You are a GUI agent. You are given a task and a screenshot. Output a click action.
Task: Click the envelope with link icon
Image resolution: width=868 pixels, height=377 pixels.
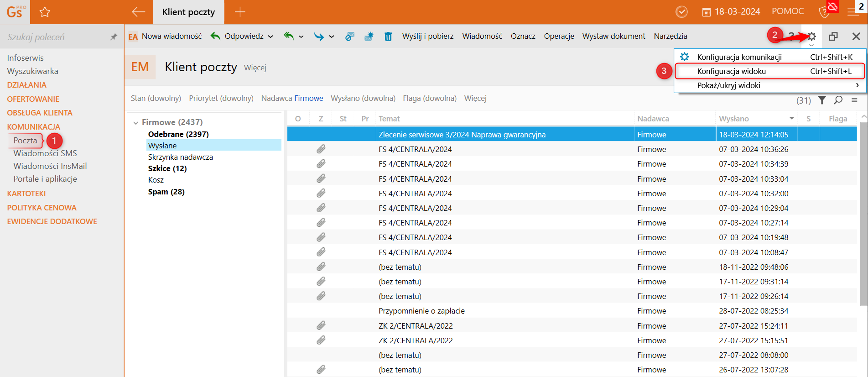coord(349,37)
